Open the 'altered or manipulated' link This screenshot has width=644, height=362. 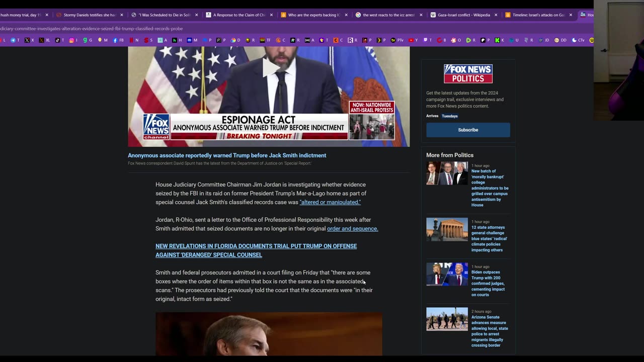coord(330,202)
